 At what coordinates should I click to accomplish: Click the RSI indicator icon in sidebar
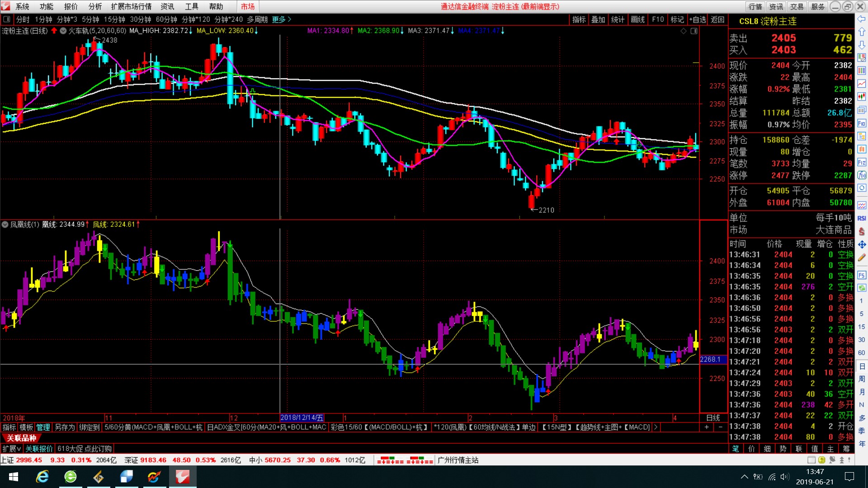click(x=862, y=218)
